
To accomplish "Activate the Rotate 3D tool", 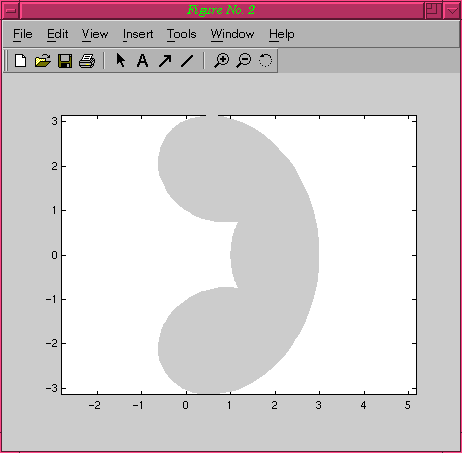I will coord(265,60).
